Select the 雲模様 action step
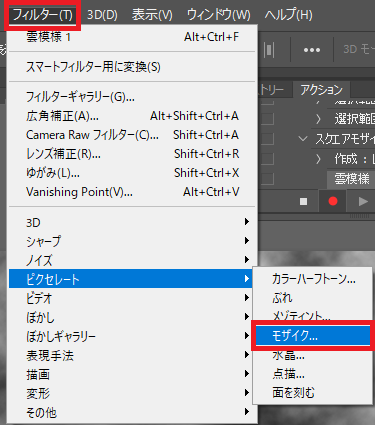This screenshot has height=425, width=375. (x=352, y=179)
